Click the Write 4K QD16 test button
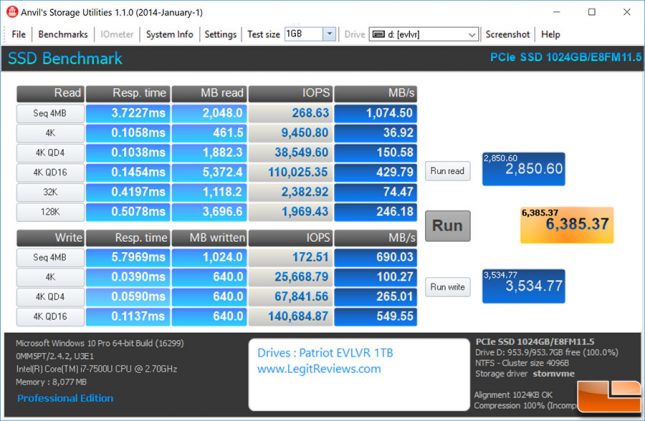The height and width of the screenshot is (421, 645). 50,316
